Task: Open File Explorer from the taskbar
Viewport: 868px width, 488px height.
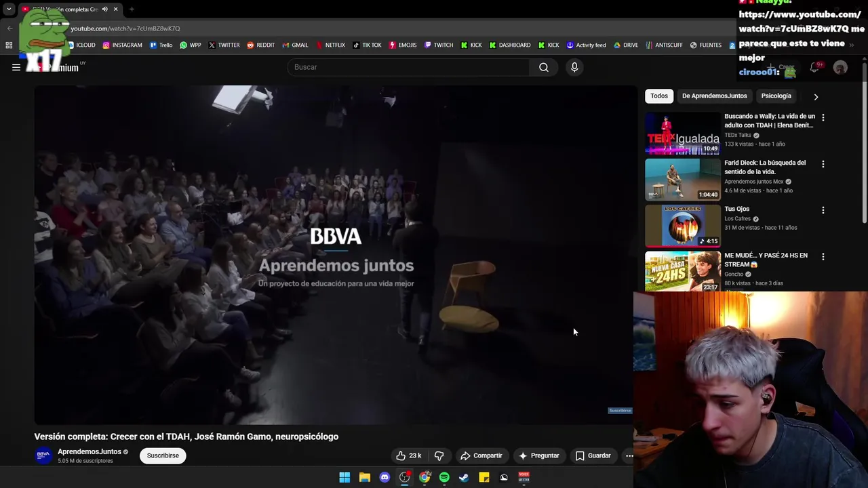Action: pos(365,477)
